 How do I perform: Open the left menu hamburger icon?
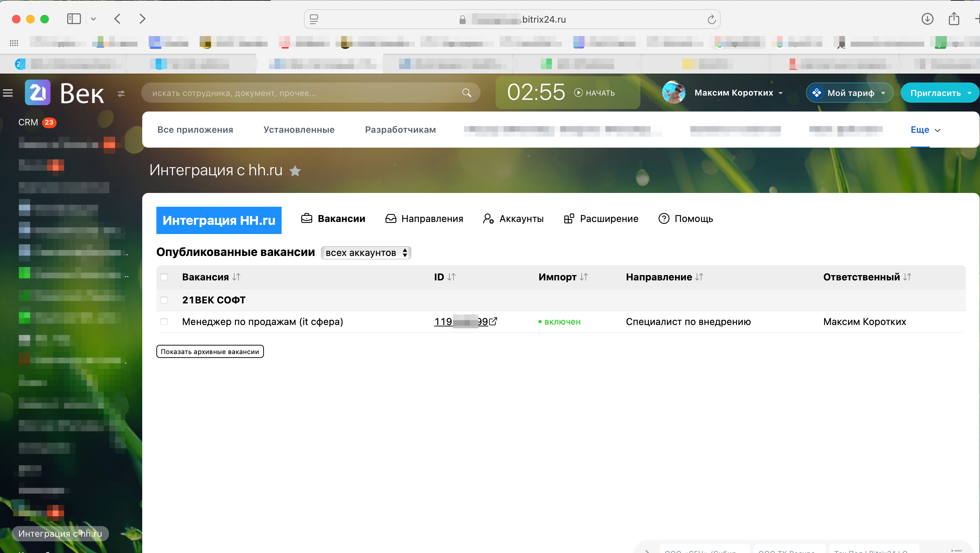pyautogui.click(x=8, y=93)
